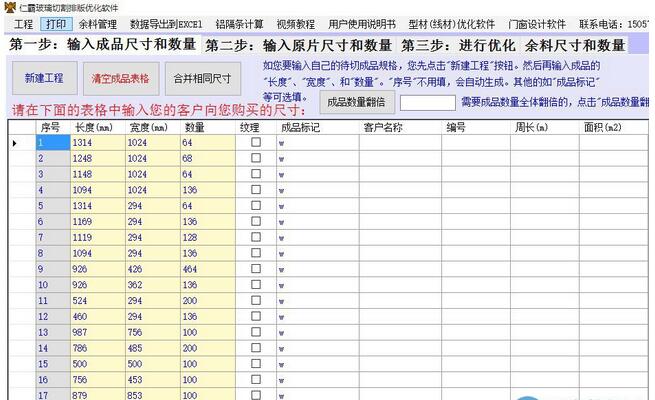Toggle 纹理 checkbox in row 8
Image resolution: width=655 pixels, height=400 pixels.
[256, 253]
